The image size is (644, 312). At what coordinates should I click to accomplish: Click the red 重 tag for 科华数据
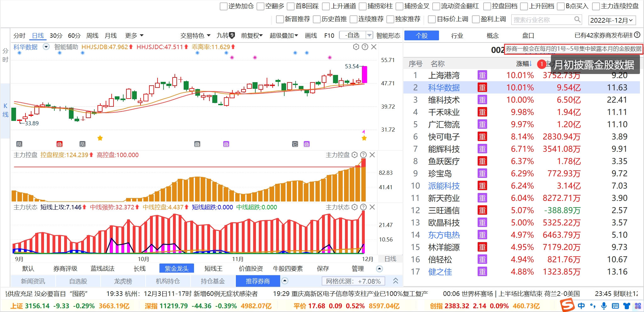[x=482, y=88]
